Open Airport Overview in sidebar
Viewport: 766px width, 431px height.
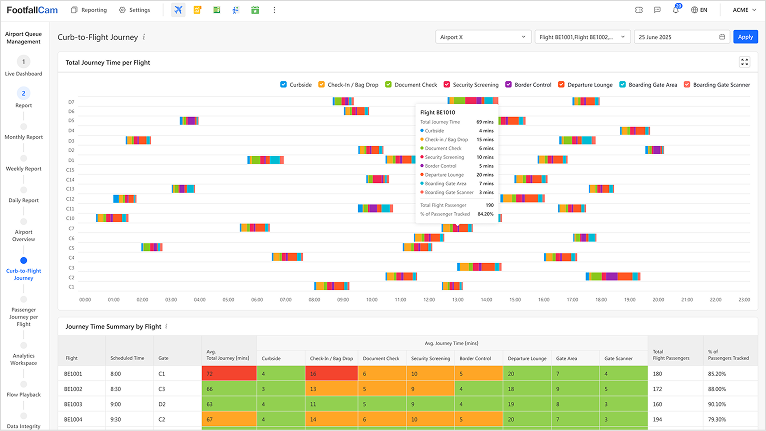23,236
